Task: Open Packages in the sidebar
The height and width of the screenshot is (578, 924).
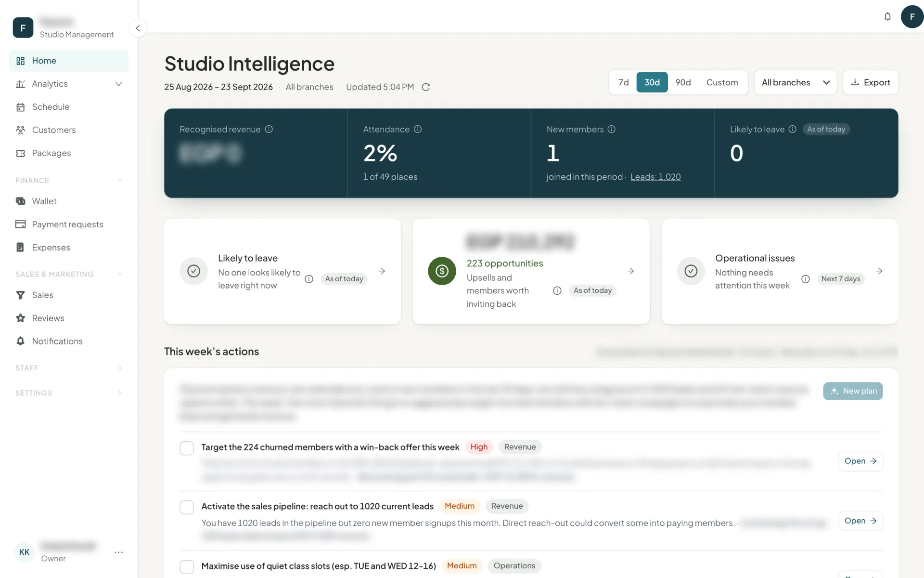Action: (69, 153)
